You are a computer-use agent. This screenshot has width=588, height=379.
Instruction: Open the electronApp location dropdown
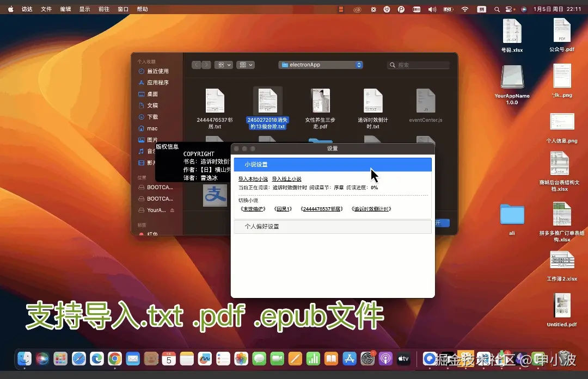coord(320,64)
